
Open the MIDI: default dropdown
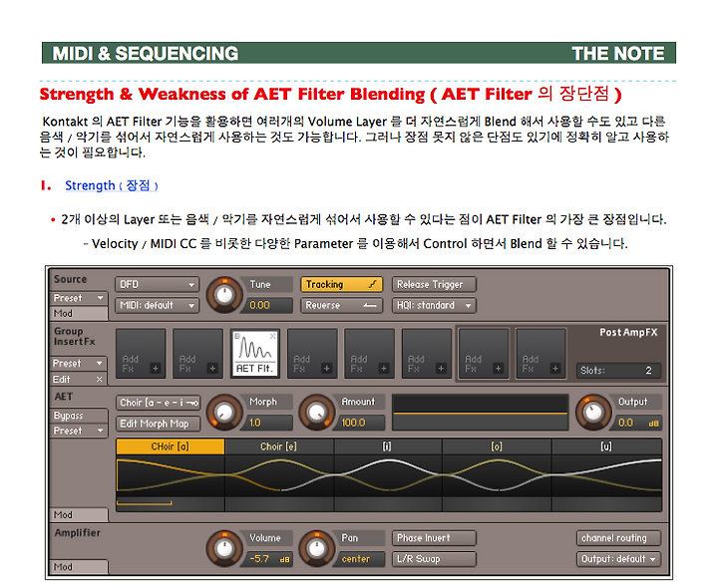(x=158, y=305)
